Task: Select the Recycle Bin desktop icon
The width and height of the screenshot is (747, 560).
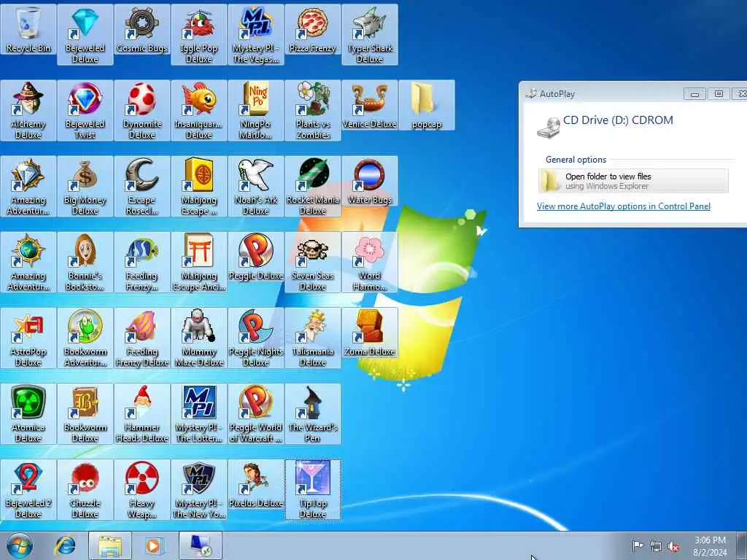Action: pyautogui.click(x=28, y=29)
